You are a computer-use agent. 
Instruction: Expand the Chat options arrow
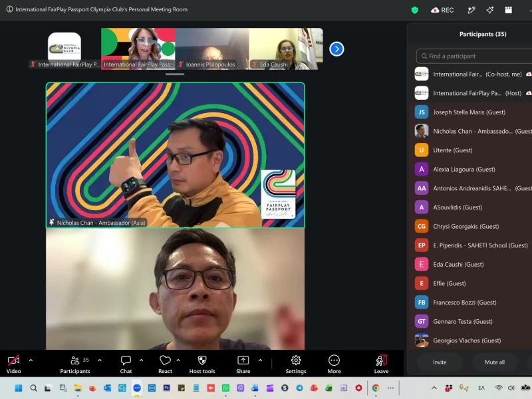click(x=141, y=360)
